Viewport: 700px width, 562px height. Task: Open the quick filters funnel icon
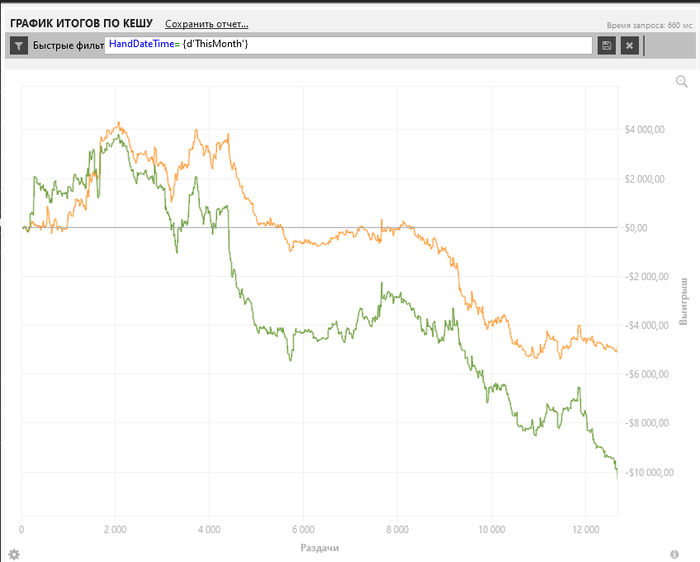19,46
